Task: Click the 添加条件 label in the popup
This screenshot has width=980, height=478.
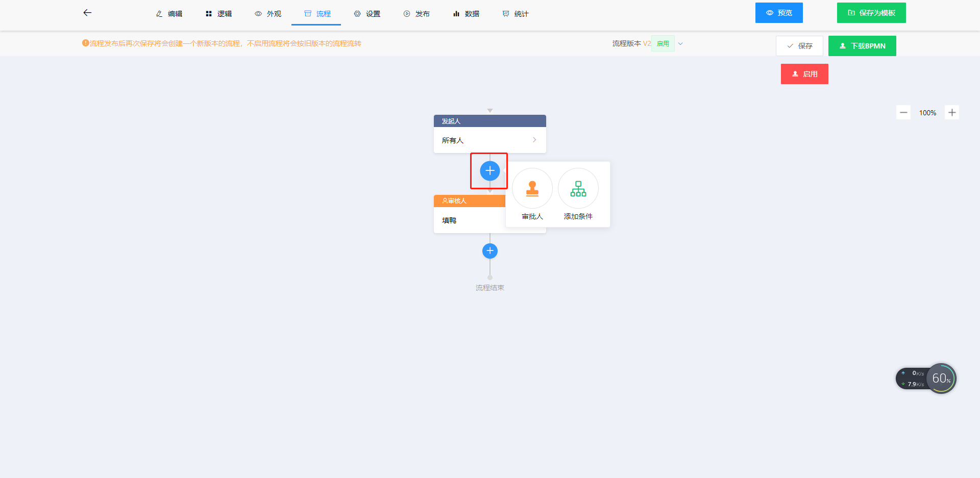Action: (x=578, y=216)
